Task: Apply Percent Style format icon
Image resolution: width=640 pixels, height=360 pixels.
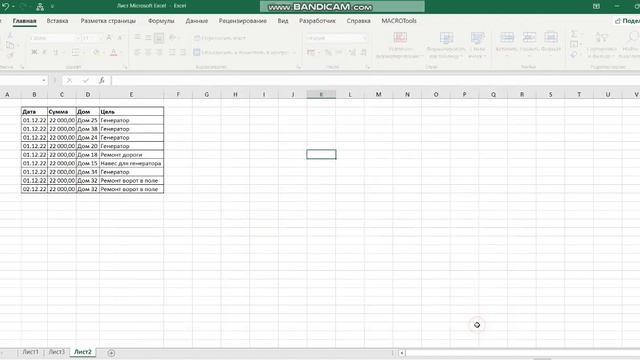Action: 328,52
